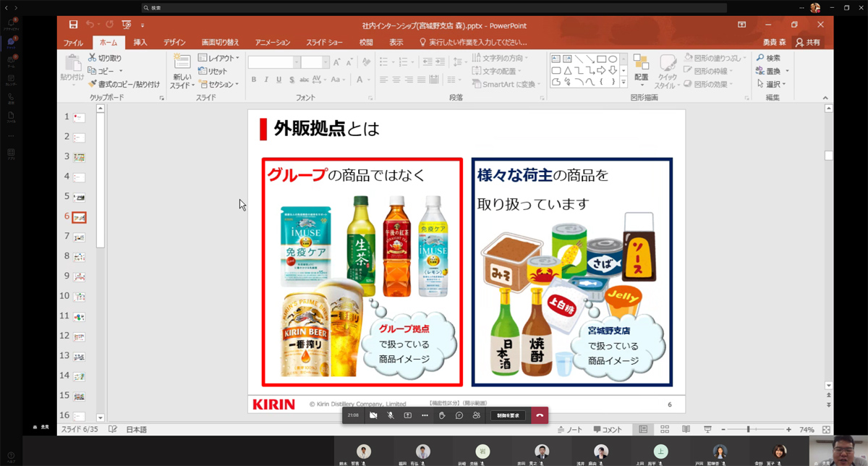The width and height of the screenshot is (868, 466).
Task: Click the Tell me (実行したい作業) search box
Action: (x=473, y=43)
